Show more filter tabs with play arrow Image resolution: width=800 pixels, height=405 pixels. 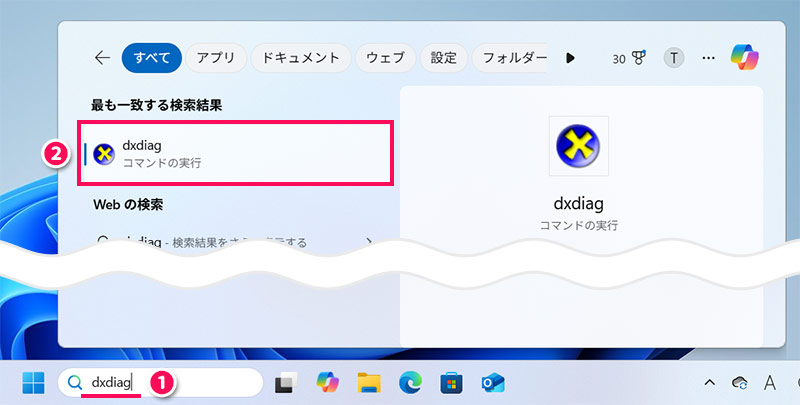[x=570, y=58]
